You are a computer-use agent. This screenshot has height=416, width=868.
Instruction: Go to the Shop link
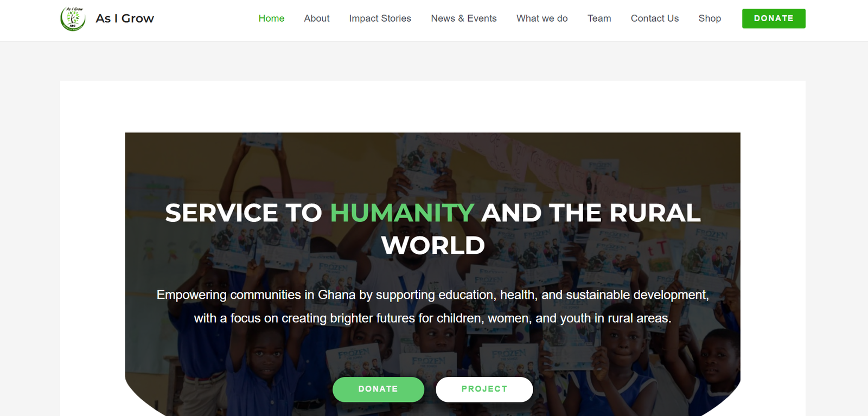click(x=710, y=18)
